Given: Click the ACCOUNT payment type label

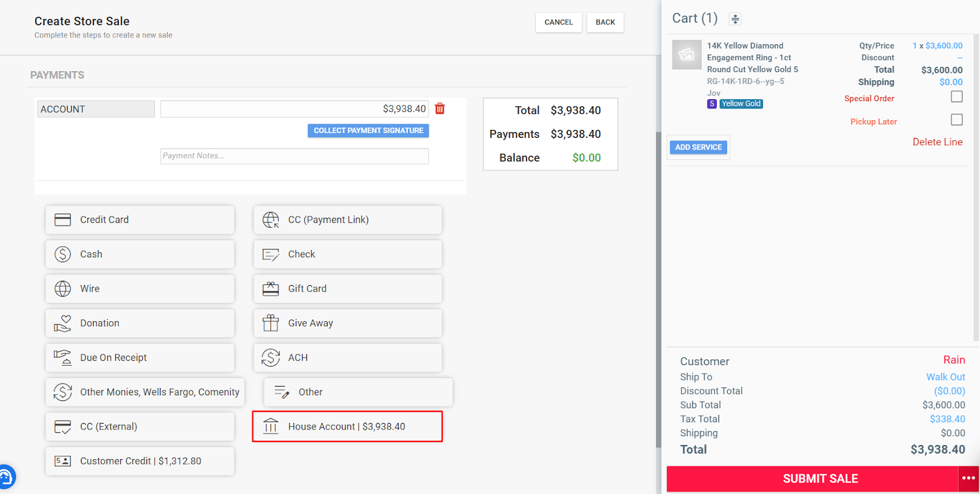Looking at the screenshot, I should point(96,108).
